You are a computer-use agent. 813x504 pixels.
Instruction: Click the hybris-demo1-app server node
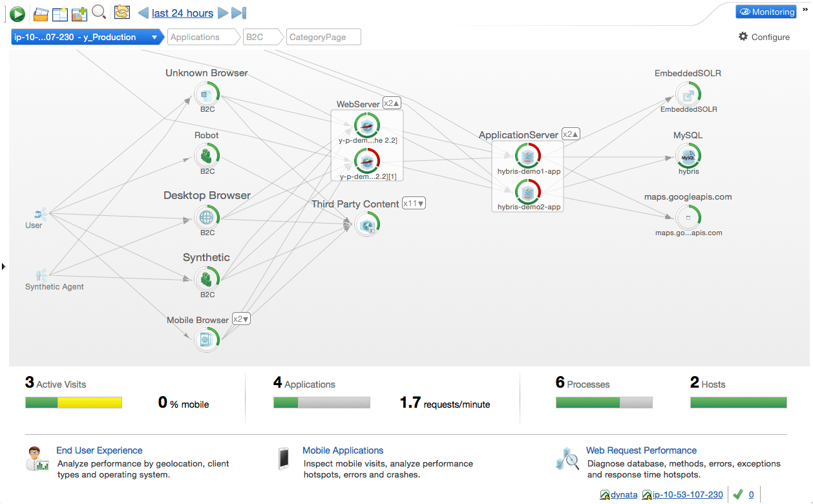click(x=528, y=156)
